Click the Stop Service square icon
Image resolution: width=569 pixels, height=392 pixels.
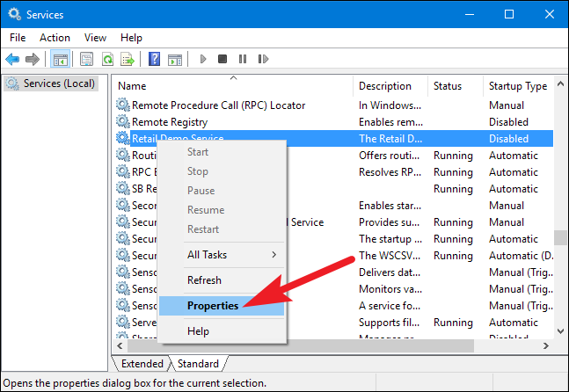pyautogui.click(x=222, y=59)
